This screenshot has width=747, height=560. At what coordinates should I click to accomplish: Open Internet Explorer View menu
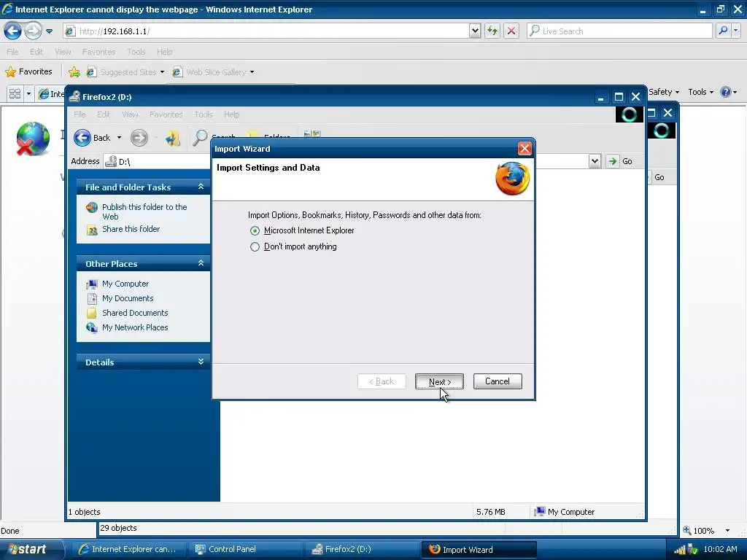(x=63, y=52)
